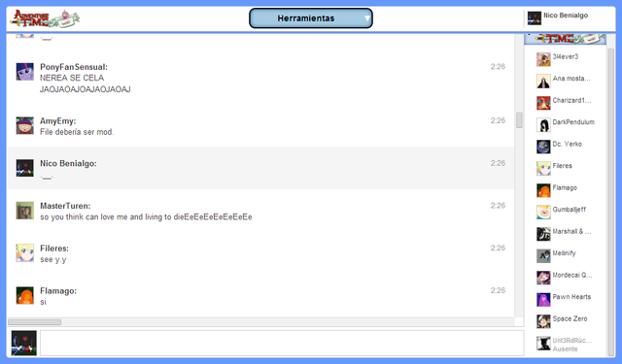Select Flamago avatar in user list
The height and width of the screenshot is (364, 622).
click(543, 190)
